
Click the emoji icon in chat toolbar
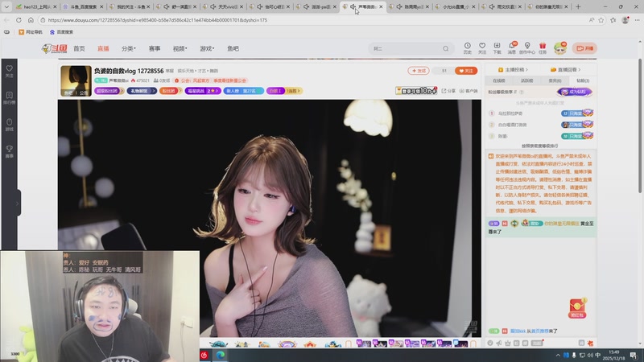490,343
